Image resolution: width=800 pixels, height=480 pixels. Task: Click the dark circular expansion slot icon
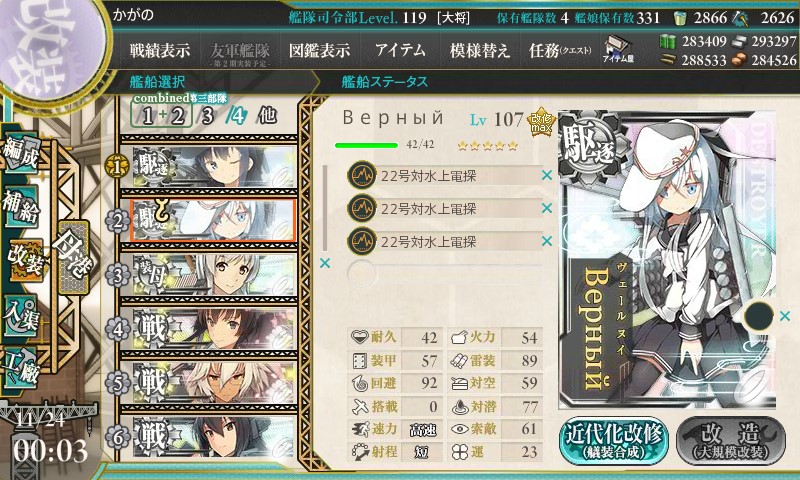(x=759, y=316)
